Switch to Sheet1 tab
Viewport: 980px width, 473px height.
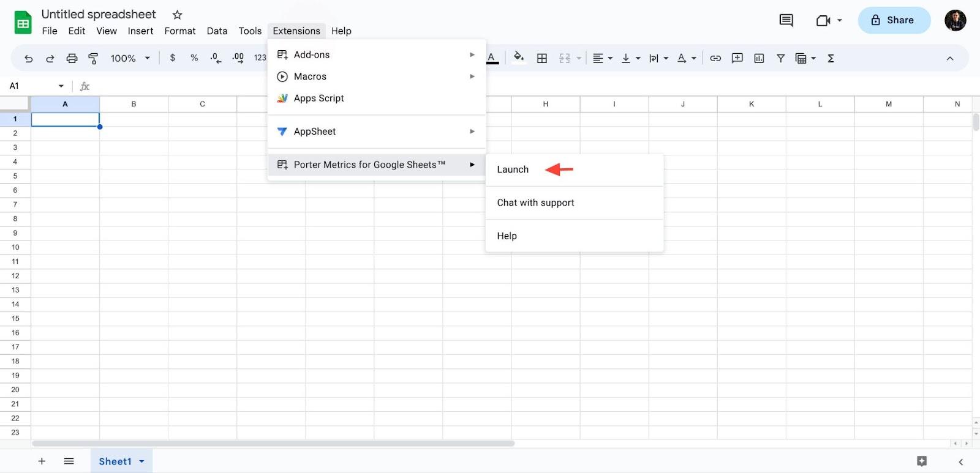[x=115, y=461]
